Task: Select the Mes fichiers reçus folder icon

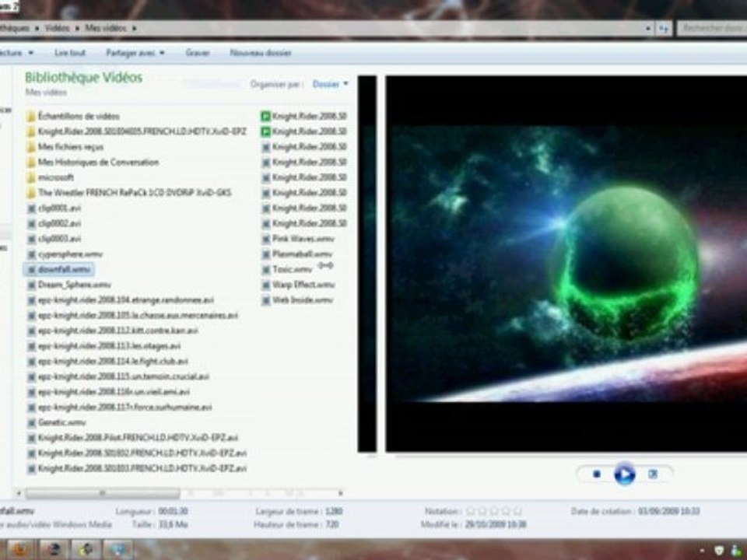Action: 31,147
